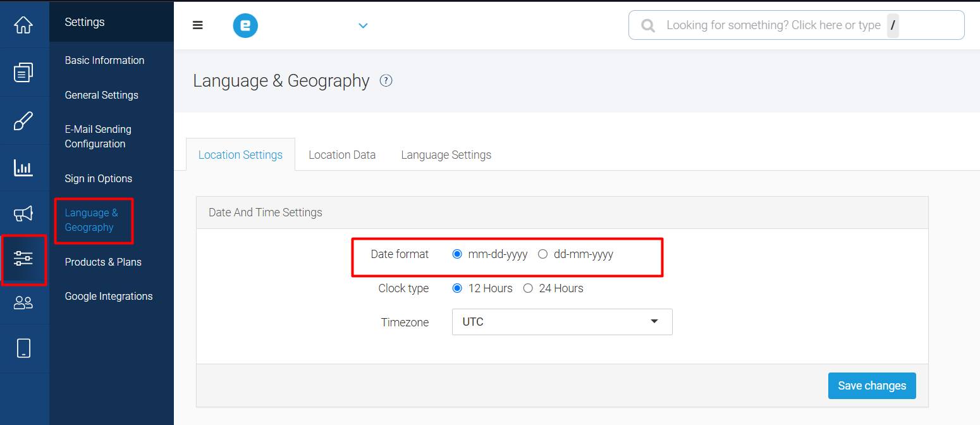This screenshot has width=980, height=425.
Task: Open the documents pages icon
Action: pyautogui.click(x=23, y=72)
